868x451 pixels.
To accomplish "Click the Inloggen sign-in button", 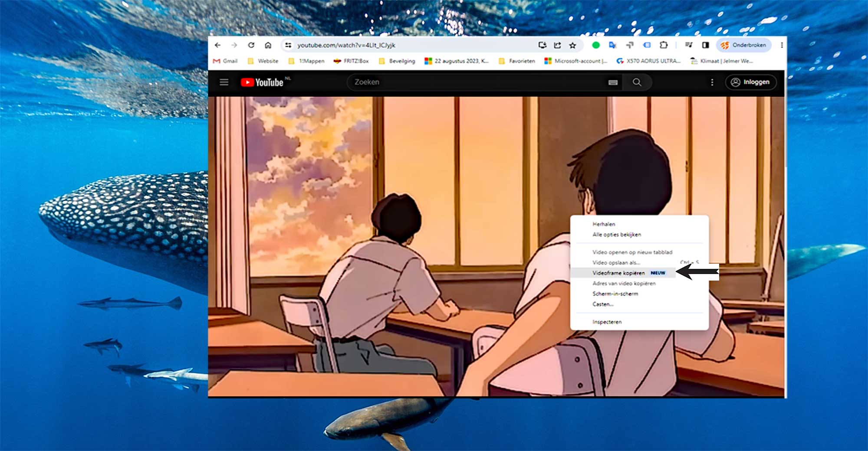I will pos(751,82).
